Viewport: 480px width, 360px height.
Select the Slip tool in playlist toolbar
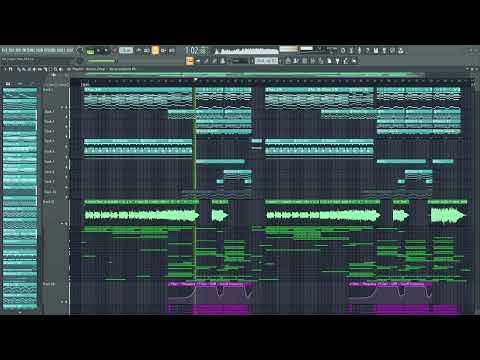[40, 69]
